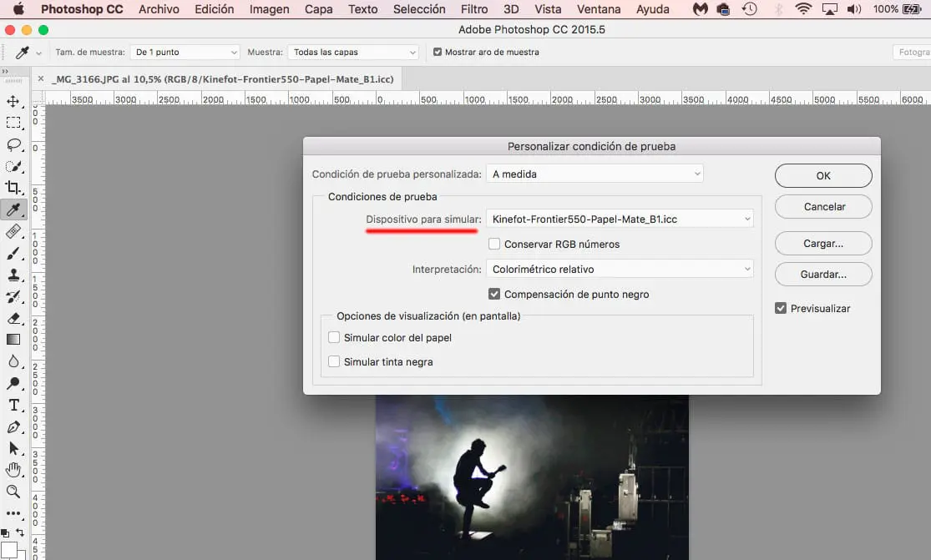Open the Capa menu
The image size is (931, 560).
pos(318,9)
